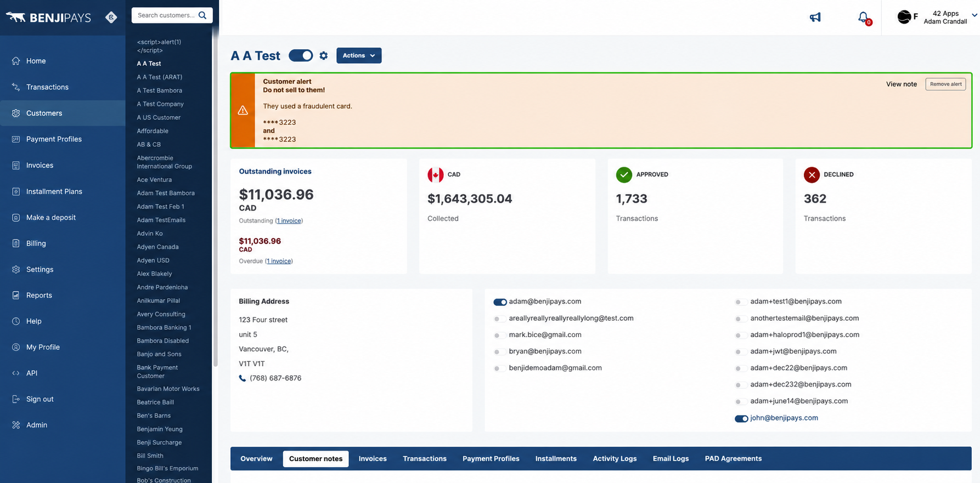
Task: Open announcements megaphone icon
Action: click(x=815, y=17)
